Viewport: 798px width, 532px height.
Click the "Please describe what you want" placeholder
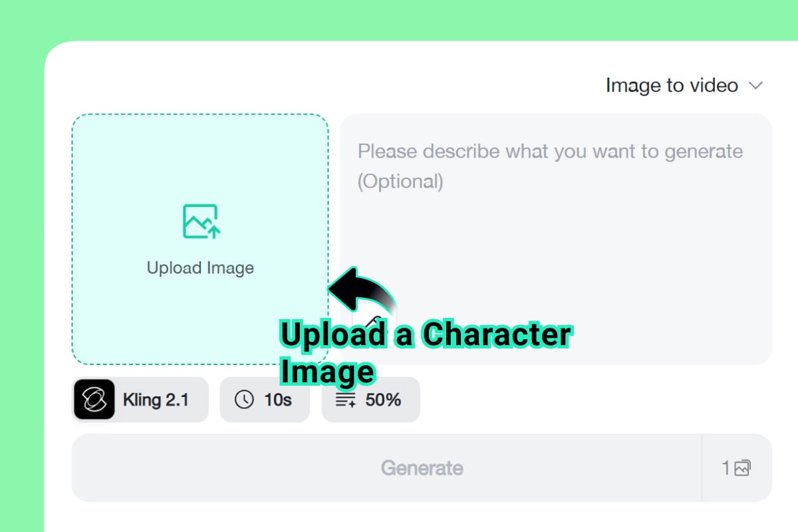coord(549,151)
